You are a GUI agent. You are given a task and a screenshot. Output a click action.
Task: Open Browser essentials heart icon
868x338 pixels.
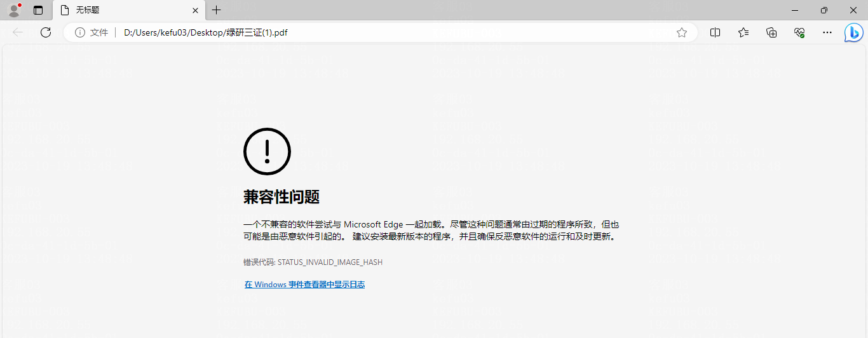click(x=799, y=32)
